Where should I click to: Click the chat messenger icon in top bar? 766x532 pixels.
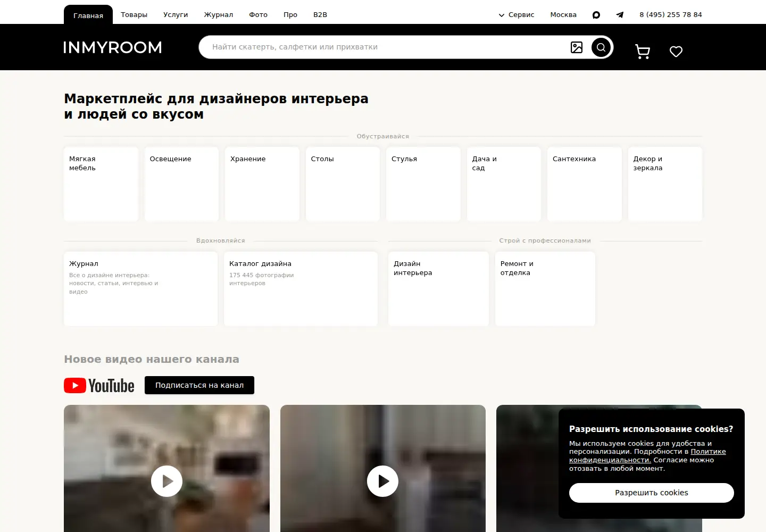[x=596, y=15]
